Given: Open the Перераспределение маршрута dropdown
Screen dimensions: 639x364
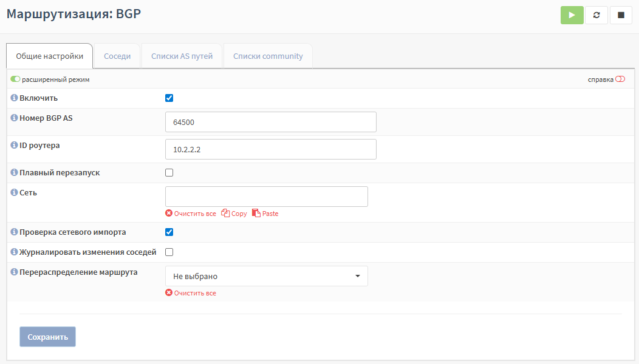Looking at the screenshot, I should (266, 276).
